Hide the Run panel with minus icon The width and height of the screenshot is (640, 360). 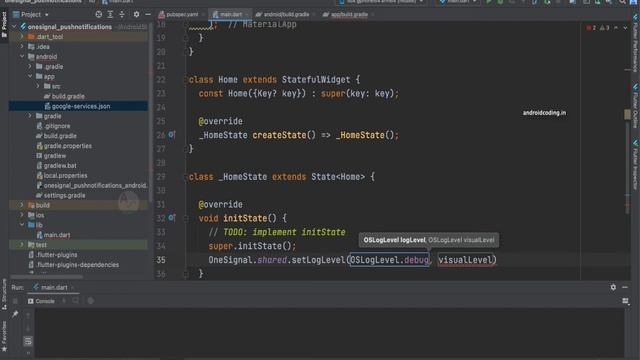tap(625, 287)
